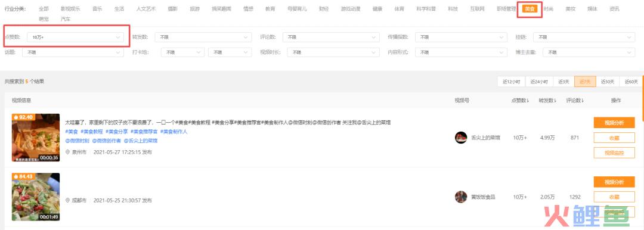The height and width of the screenshot is (230, 644).
Task: Click the location pin icon beside 泉州市
Action: [67, 152]
